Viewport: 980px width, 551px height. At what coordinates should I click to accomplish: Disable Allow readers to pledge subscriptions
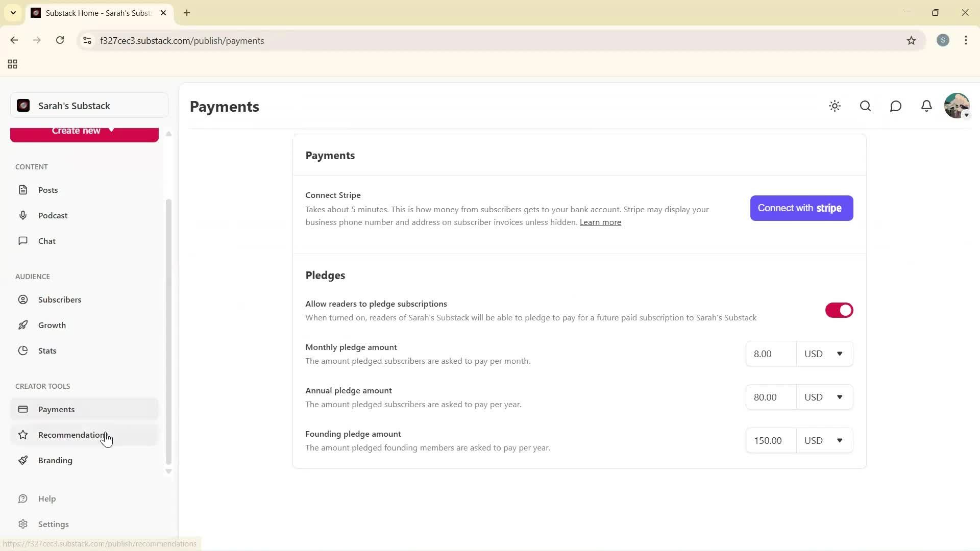839,310
